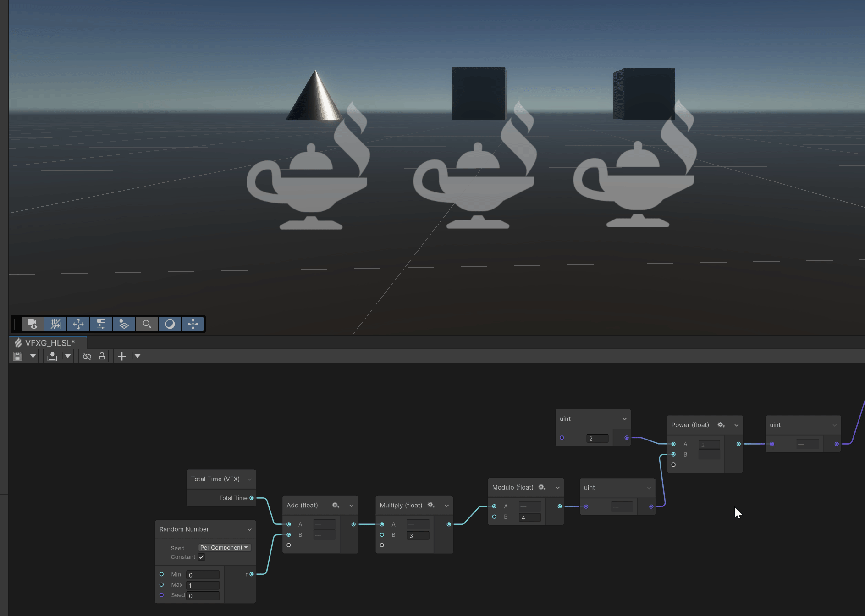Screen dimensions: 865x616
Task: Uncheck the Constant checkbox in the Random Number node
Action: pos(201,557)
